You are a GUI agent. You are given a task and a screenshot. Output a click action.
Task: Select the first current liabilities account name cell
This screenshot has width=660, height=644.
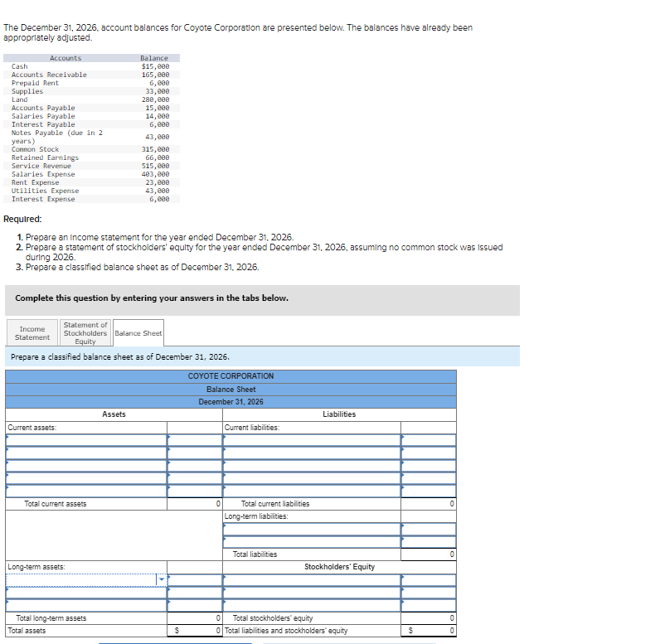[x=312, y=440]
